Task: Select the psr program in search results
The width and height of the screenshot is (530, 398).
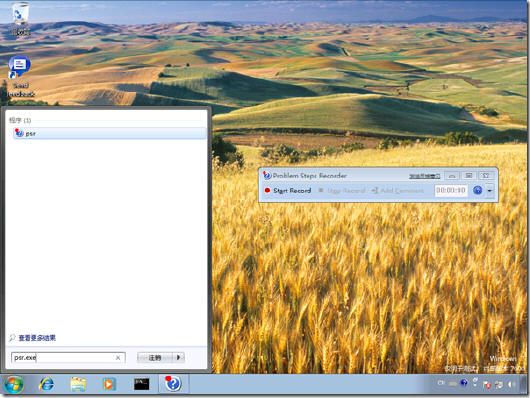Action: point(106,133)
